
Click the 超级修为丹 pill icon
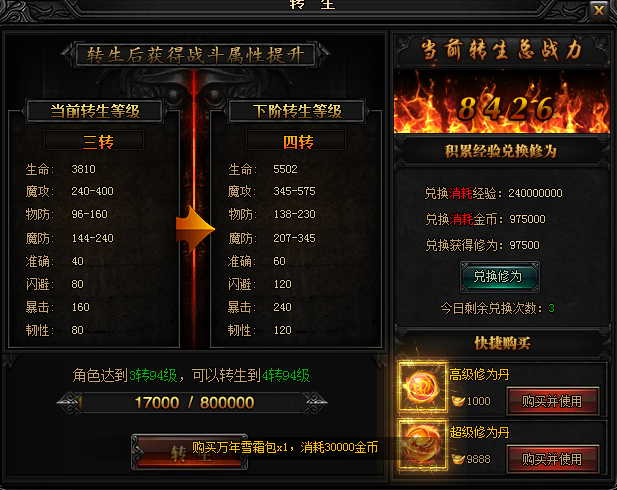423,445
